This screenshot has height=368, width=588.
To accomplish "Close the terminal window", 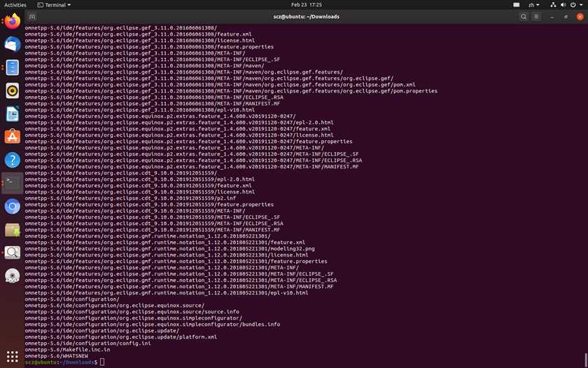I will tap(580, 17).
